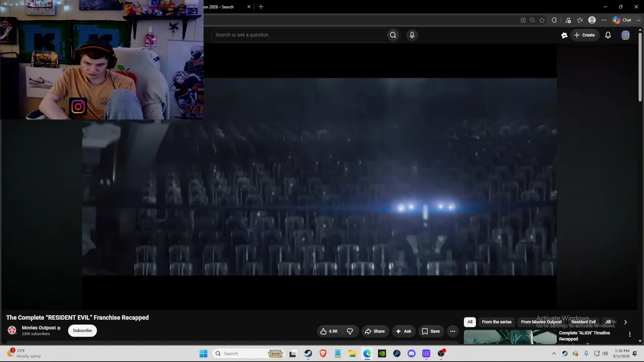644x362 pixels.
Task: Favorite this page with the star icon
Action: tap(542, 20)
